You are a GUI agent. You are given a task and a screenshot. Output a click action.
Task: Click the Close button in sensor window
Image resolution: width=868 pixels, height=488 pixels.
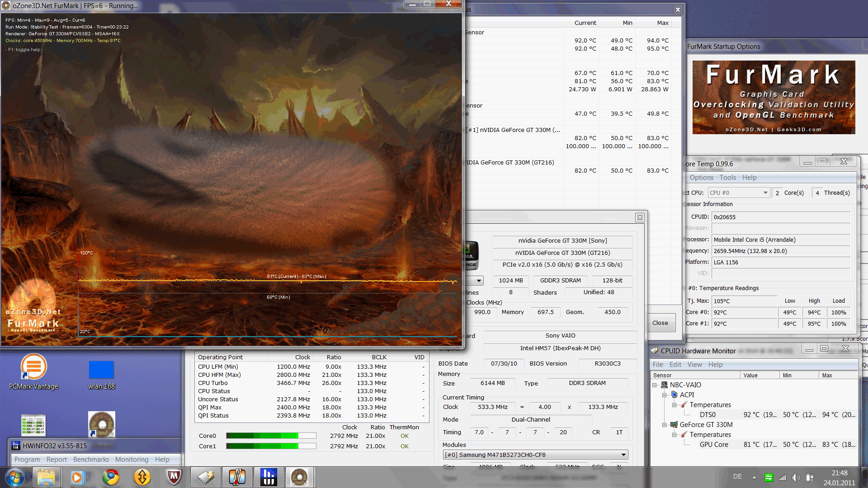click(660, 323)
